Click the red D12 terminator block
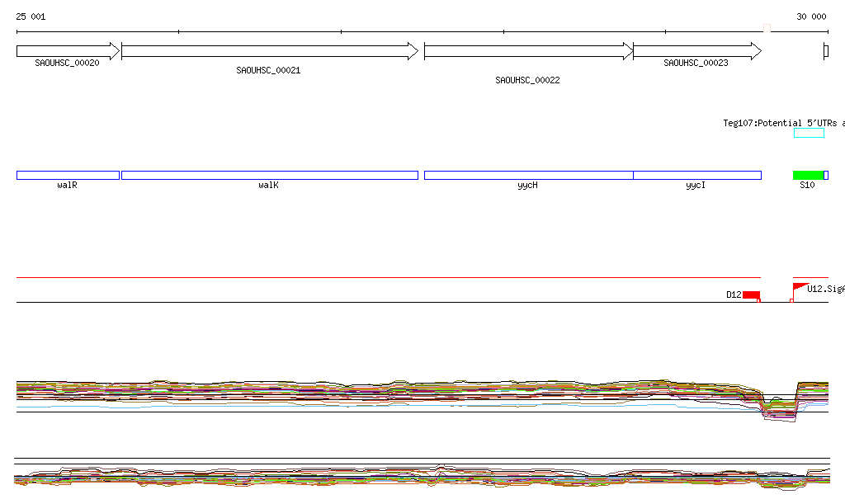The width and height of the screenshot is (845, 504). (x=751, y=294)
